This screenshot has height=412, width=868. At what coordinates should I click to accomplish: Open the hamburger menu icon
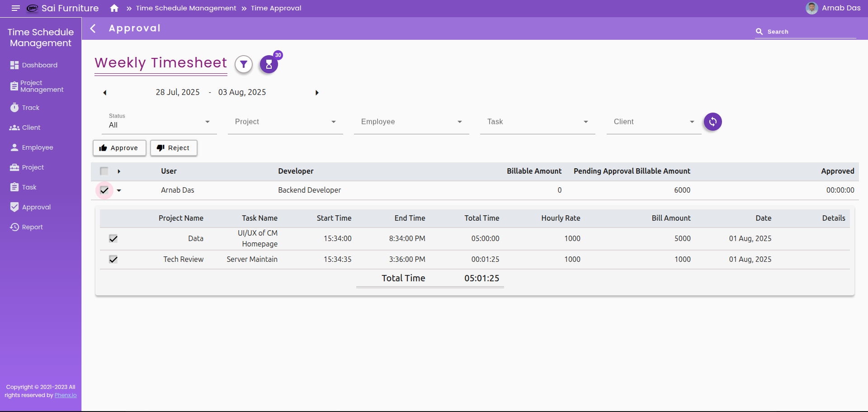point(16,8)
